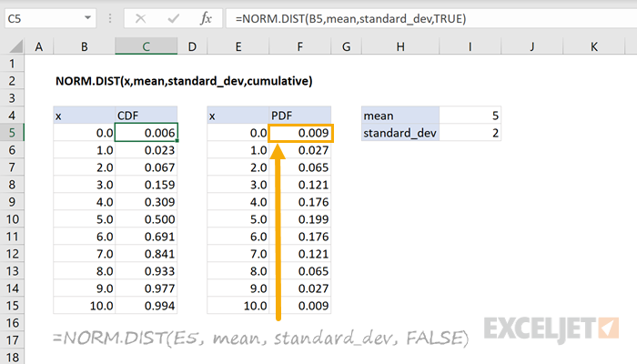The image size is (637, 364).
Task: Click the enter checkmark icon in formula bar
Action: pos(174,19)
